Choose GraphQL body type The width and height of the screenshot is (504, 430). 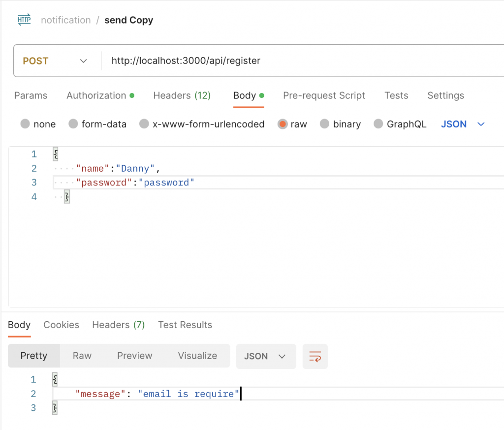click(x=378, y=124)
